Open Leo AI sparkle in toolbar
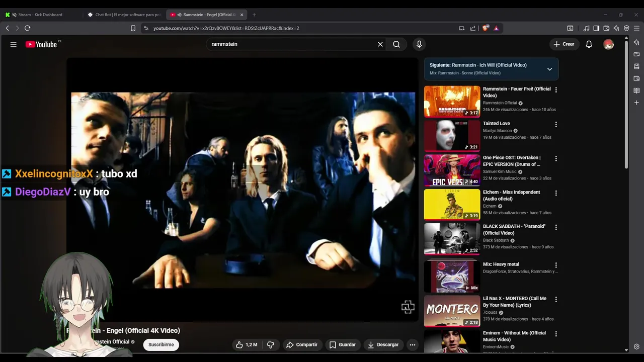Viewport: 644px width, 362px height. click(616, 28)
